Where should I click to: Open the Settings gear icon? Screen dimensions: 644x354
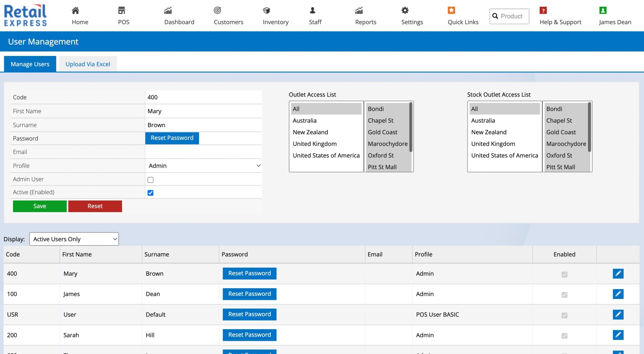coord(405,10)
